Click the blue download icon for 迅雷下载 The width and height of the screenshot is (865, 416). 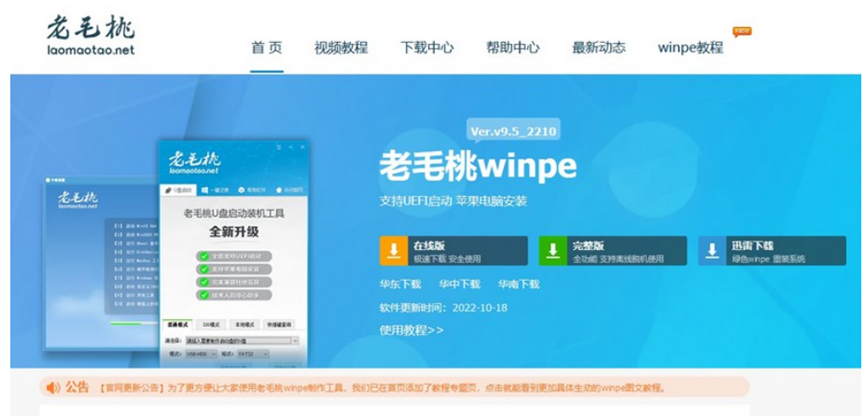click(712, 250)
